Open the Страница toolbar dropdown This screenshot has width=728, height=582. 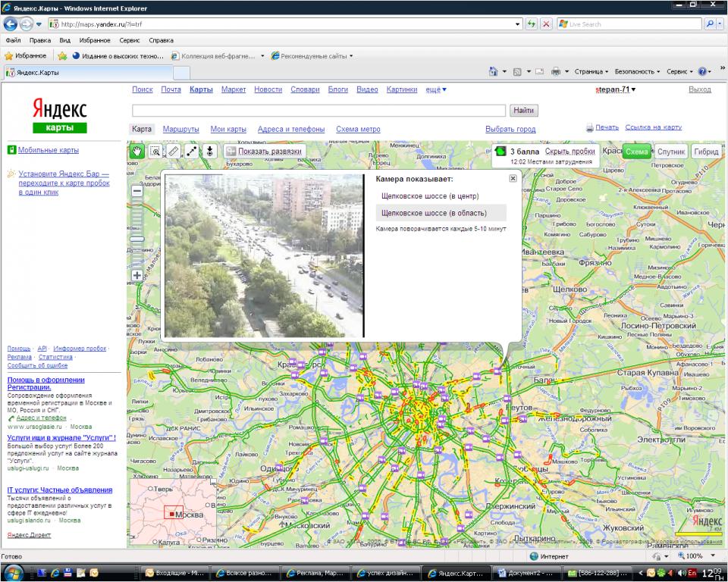(591, 71)
